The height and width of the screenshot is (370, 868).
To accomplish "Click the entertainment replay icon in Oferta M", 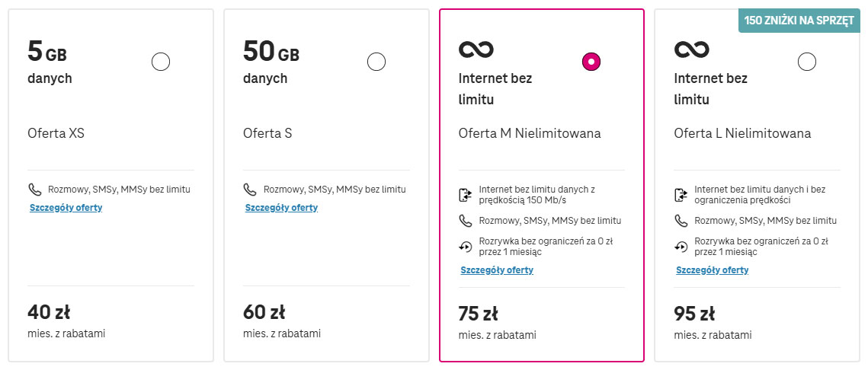I will [x=466, y=247].
